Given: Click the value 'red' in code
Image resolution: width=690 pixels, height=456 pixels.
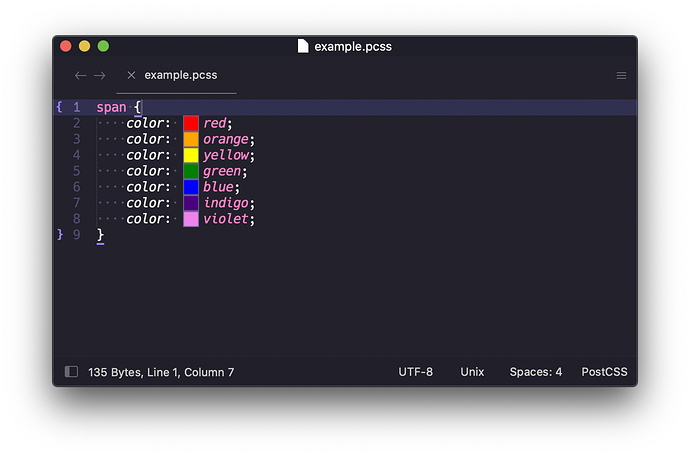Looking at the screenshot, I should [x=215, y=123].
